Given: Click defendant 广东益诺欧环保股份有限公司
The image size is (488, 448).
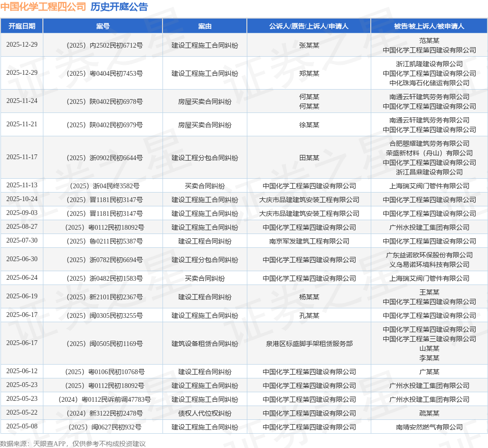Looking at the screenshot, I should point(429,255).
